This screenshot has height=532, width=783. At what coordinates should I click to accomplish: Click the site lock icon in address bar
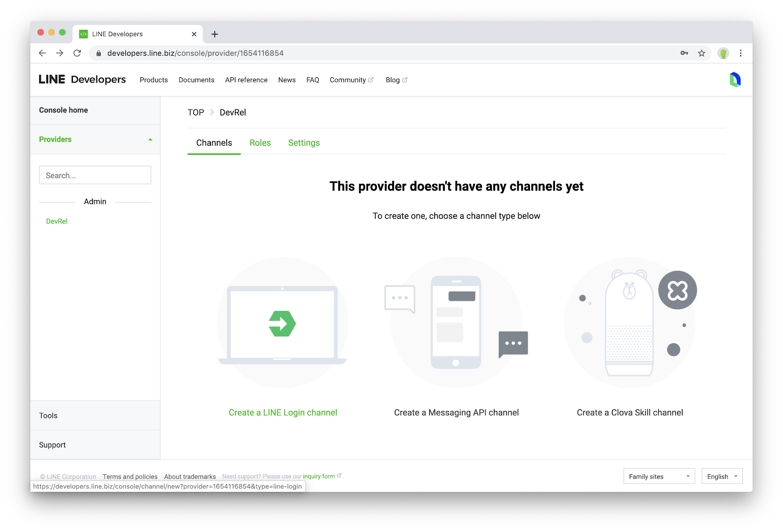click(x=98, y=53)
